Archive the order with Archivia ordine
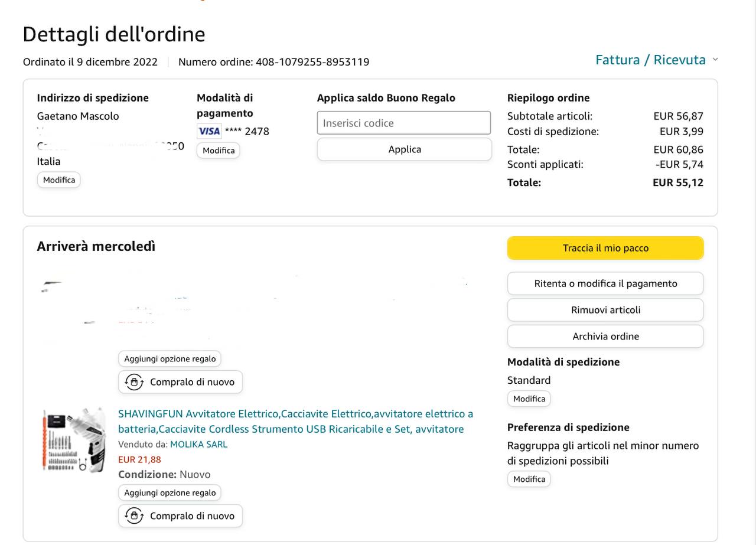The height and width of the screenshot is (545, 756). pos(605,337)
